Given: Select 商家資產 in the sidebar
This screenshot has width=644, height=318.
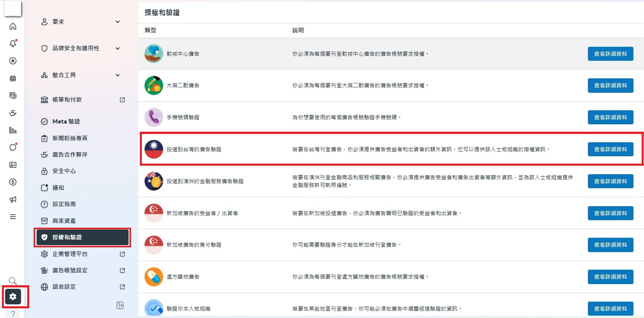Looking at the screenshot, I should (x=64, y=221).
